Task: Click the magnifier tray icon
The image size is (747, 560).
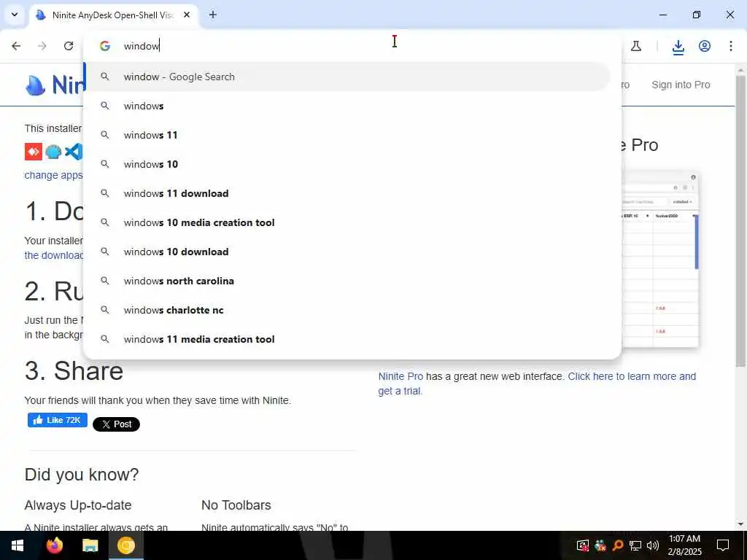Action: [x=617, y=545]
